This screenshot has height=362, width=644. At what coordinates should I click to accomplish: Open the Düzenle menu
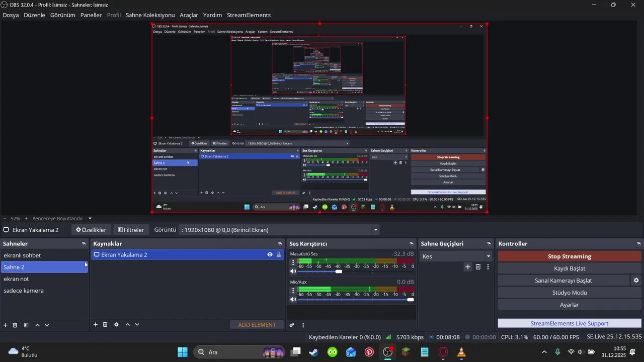35,15
